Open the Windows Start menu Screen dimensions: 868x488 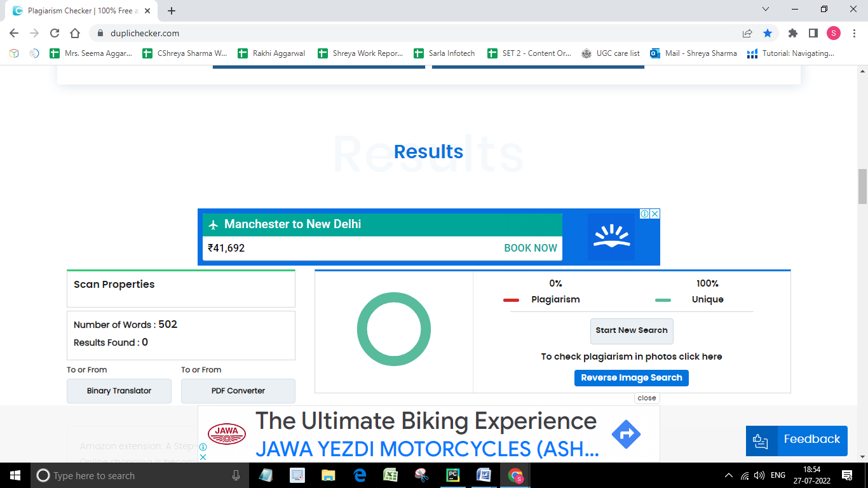click(x=15, y=475)
